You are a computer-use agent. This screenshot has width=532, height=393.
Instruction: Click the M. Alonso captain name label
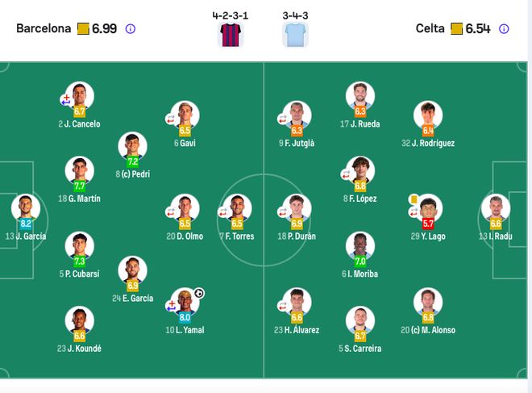click(428, 330)
